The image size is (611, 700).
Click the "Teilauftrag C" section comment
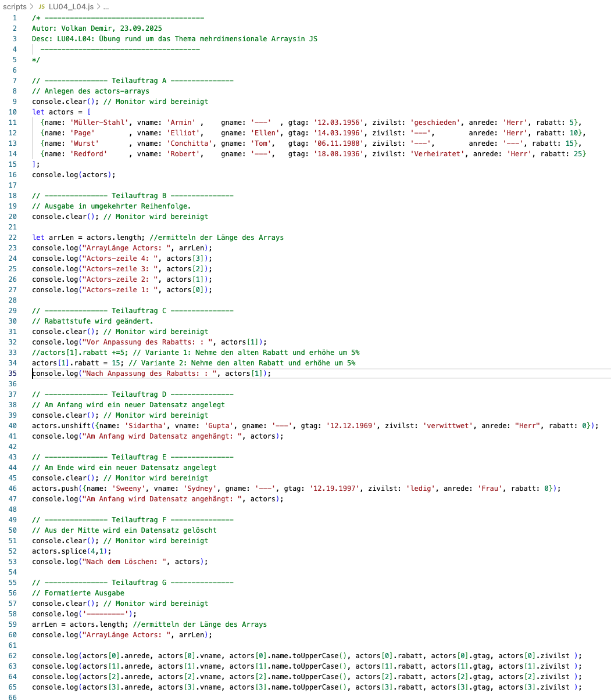[x=133, y=311]
